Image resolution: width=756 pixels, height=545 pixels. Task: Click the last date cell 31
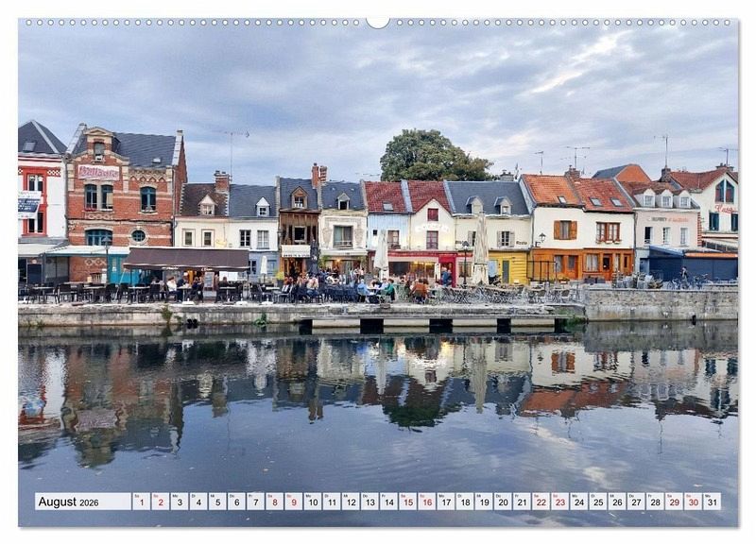coord(713,502)
